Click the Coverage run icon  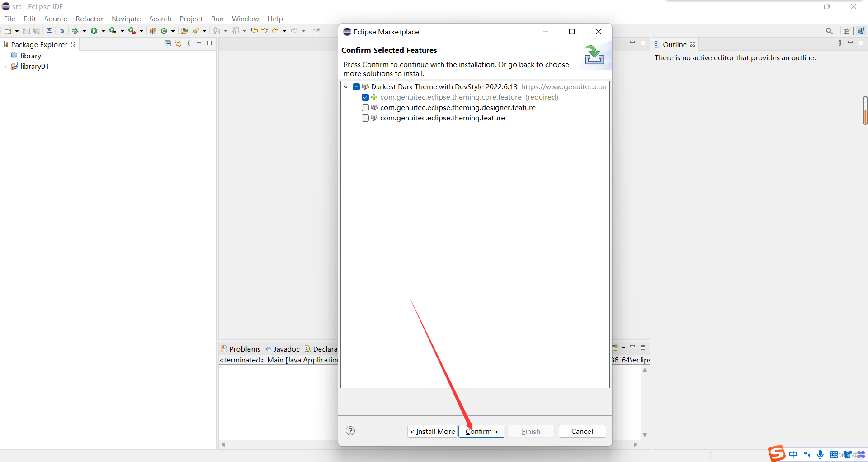coord(113,31)
